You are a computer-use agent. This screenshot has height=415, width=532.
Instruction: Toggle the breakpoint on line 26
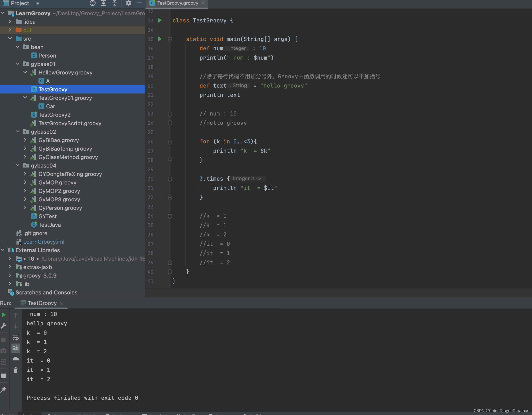(160, 141)
